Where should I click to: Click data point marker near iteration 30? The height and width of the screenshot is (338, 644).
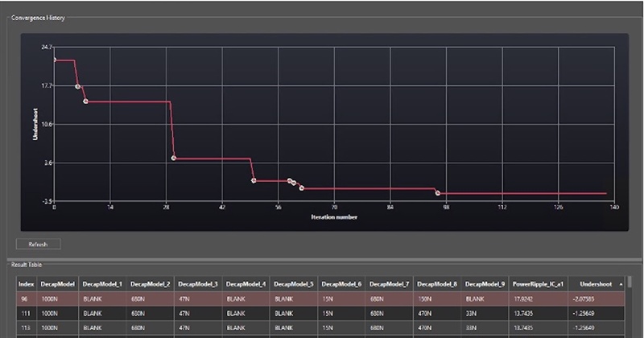[174, 158]
